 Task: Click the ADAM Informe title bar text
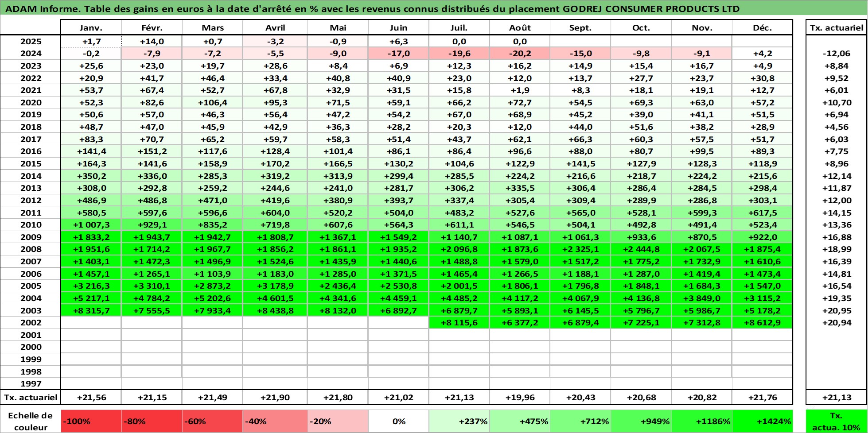pyautogui.click(x=372, y=9)
